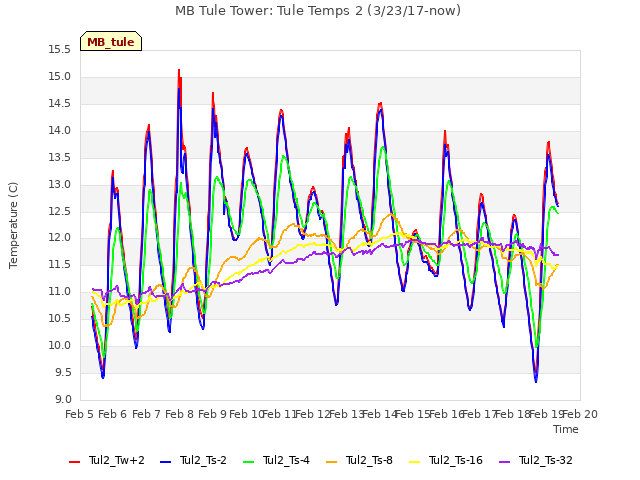Click the Feb 6 x-axis tick label
Viewport: 640px width, 480px height.
pos(113,414)
